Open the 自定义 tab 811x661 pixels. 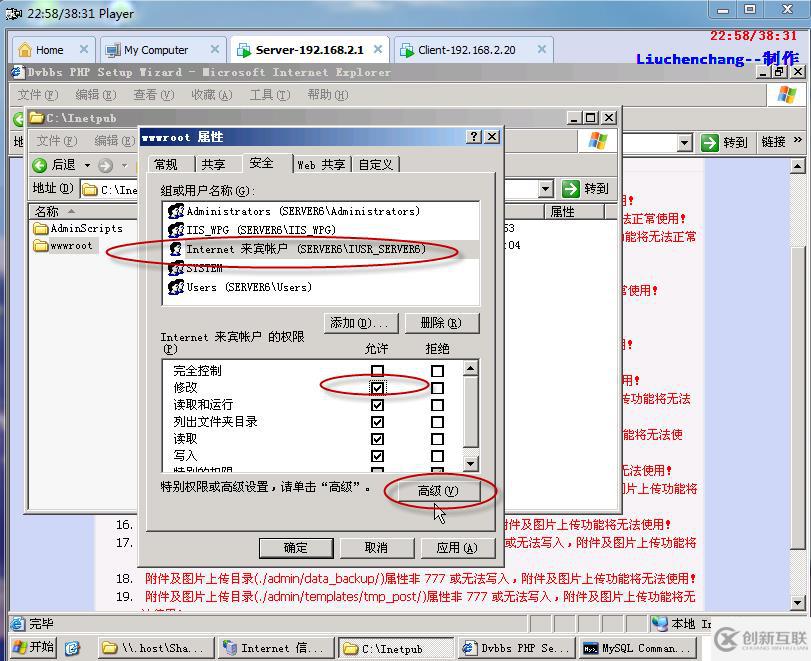[376, 164]
